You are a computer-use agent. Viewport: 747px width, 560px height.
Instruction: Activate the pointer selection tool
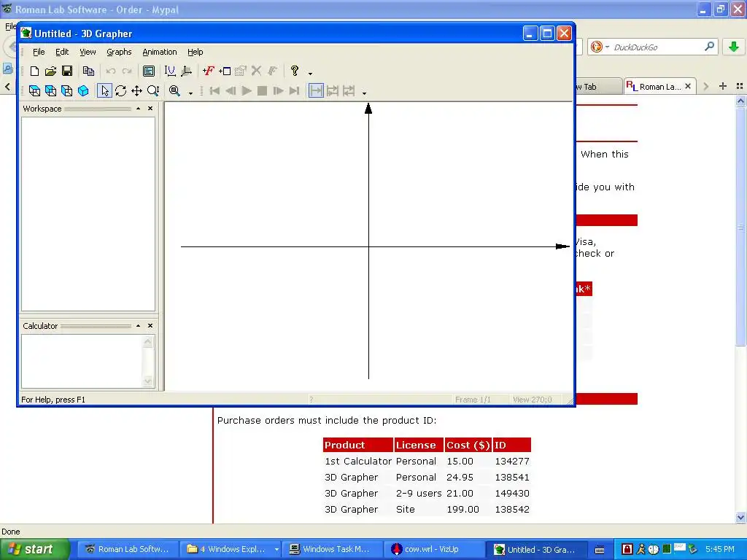tap(104, 90)
